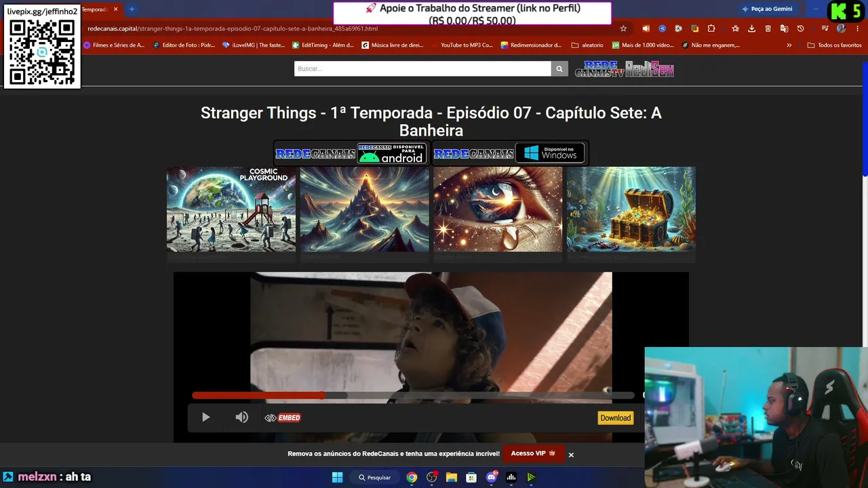Open the YouTube to MP3 Co... bookmark
Image resolution: width=868 pixels, height=488 pixels.
[x=462, y=45]
